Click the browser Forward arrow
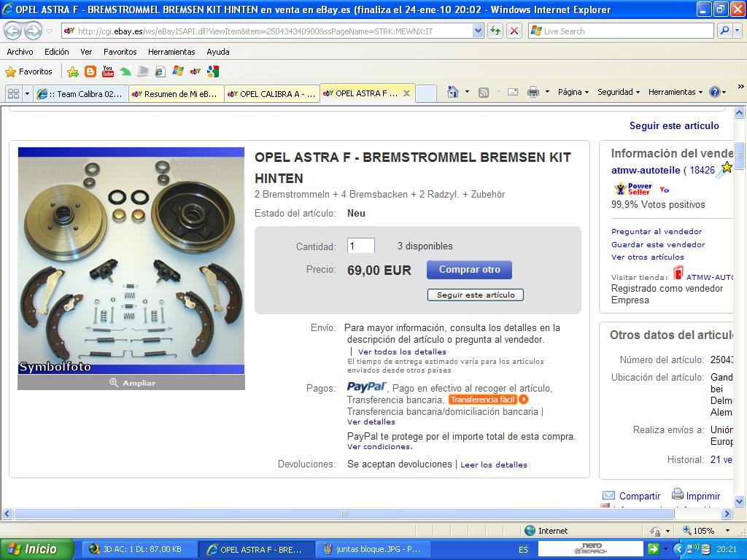The width and height of the screenshot is (747, 560). 33,31
